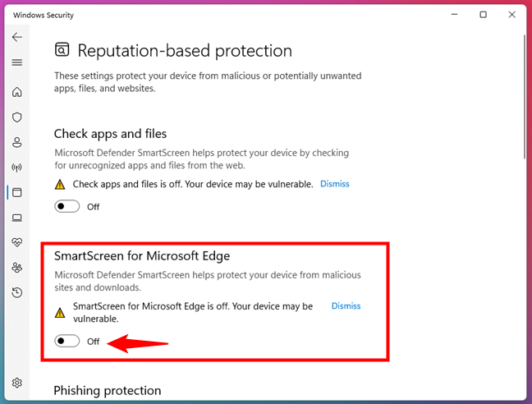The width and height of the screenshot is (532, 404).
Task: Turn on SmartScreen for Microsoft Edge toggle
Action: 66,341
